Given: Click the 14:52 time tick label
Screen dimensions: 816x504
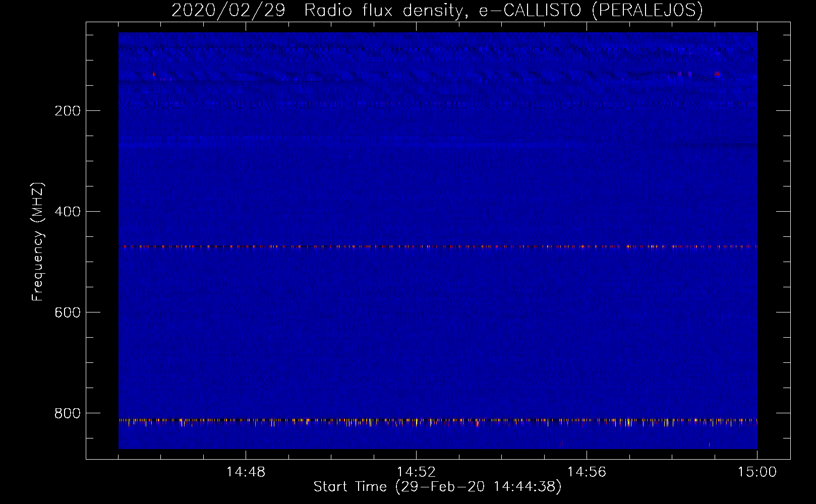Looking at the screenshot, I should click(416, 472).
